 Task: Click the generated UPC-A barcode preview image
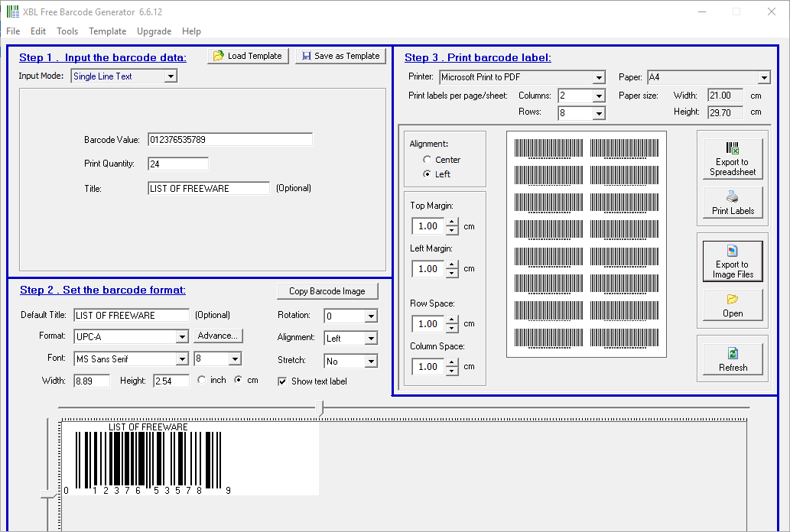click(190, 458)
